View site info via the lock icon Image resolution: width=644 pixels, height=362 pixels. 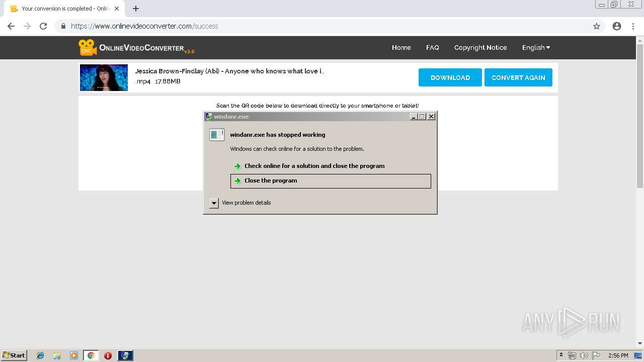click(x=63, y=26)
